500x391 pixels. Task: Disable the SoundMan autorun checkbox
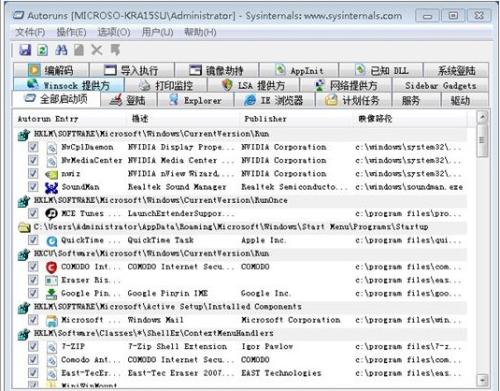pos(33,187)
